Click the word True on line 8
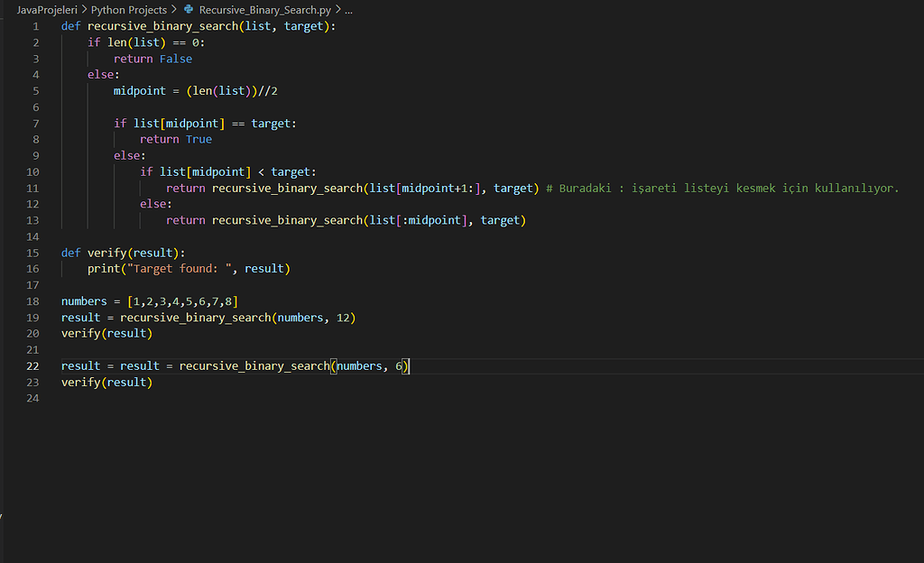 198,139
